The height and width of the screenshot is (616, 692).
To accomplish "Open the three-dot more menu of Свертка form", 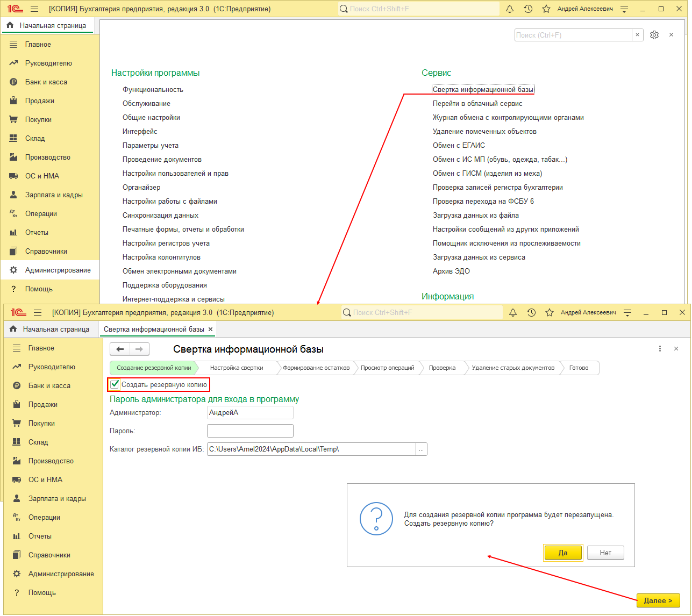I will click(x=660, y=349).
